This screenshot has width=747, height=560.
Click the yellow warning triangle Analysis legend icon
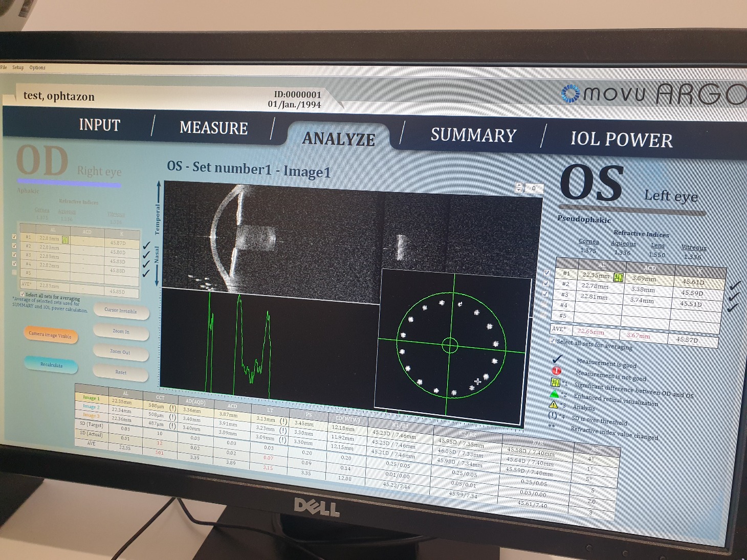click(553, 405)
